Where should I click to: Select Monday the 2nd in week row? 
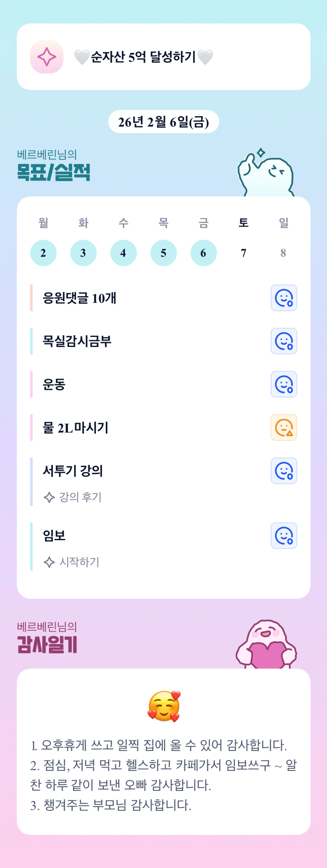[43, 253]
